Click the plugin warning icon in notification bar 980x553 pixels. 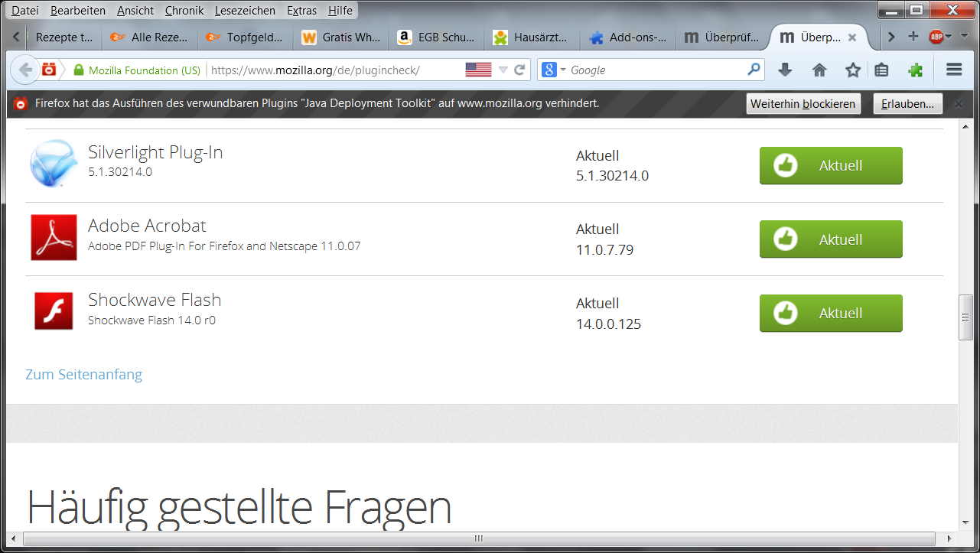(x=21, y=103)
